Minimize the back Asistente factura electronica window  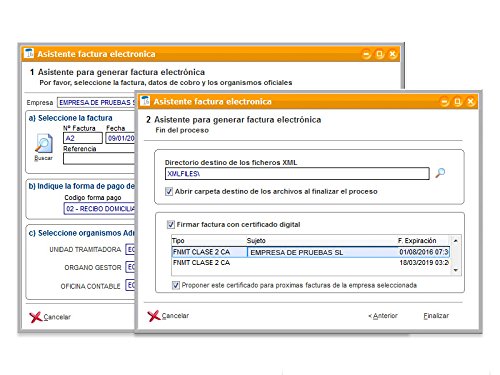367,54
